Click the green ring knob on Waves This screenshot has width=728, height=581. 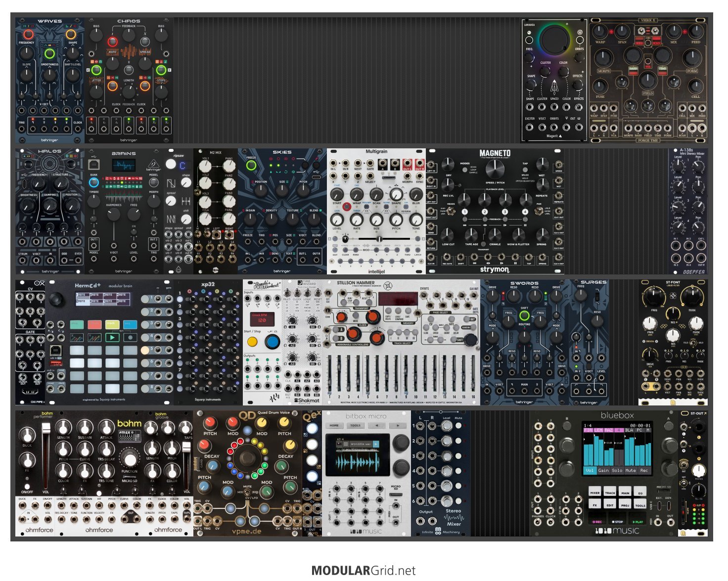click(x=49, y=53)
